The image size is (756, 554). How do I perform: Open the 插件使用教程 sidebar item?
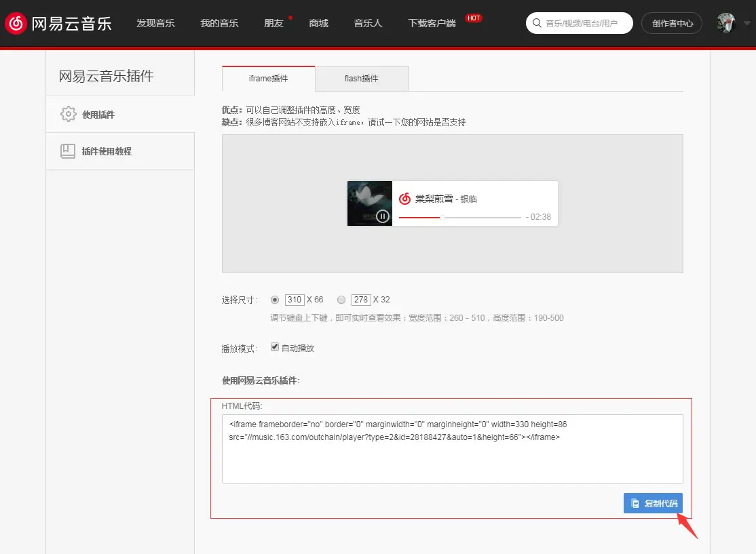click(120, 151)
